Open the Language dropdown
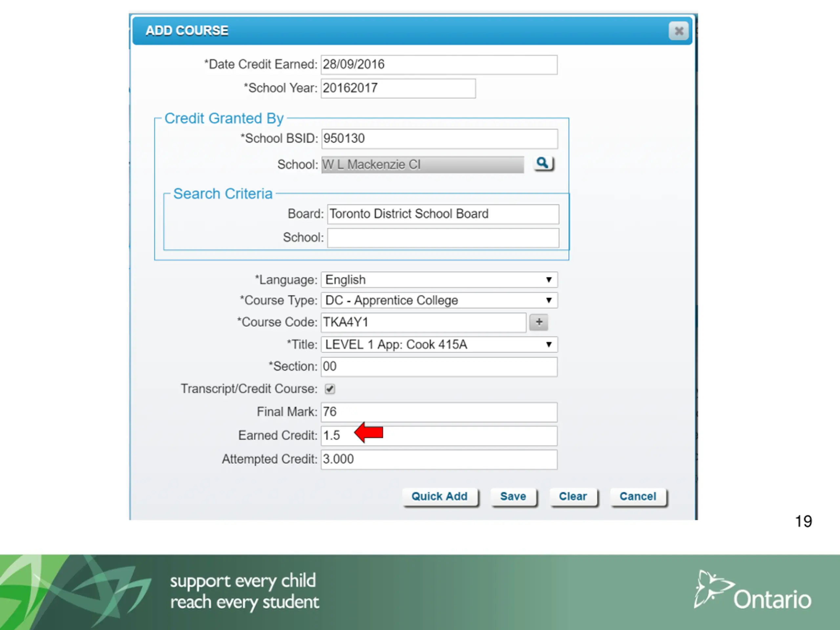 point(439,280)
